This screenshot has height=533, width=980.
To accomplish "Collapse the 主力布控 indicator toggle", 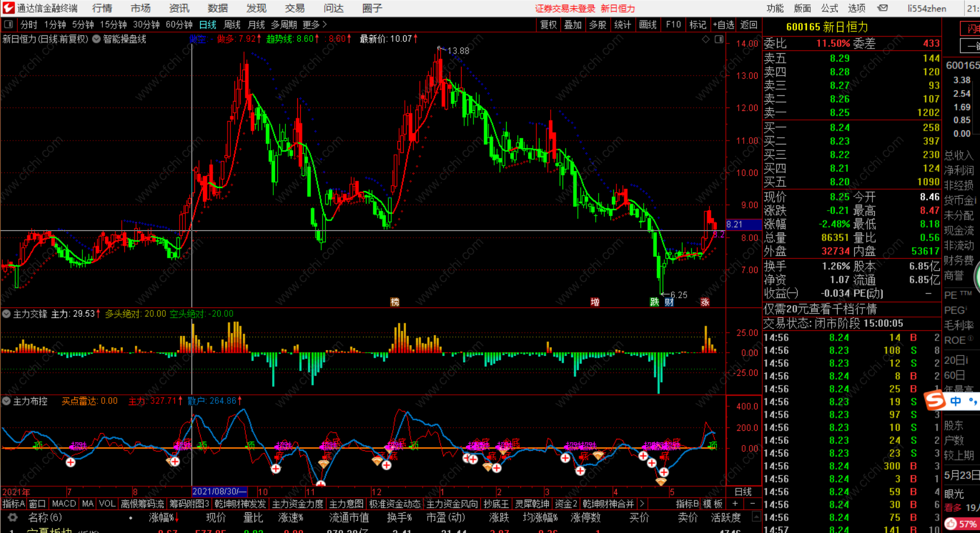I will click(x=6, y=401).
